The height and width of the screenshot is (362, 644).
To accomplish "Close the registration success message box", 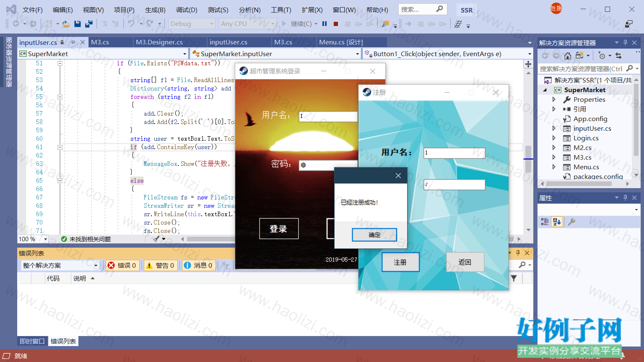I will [x=398, y=176].
